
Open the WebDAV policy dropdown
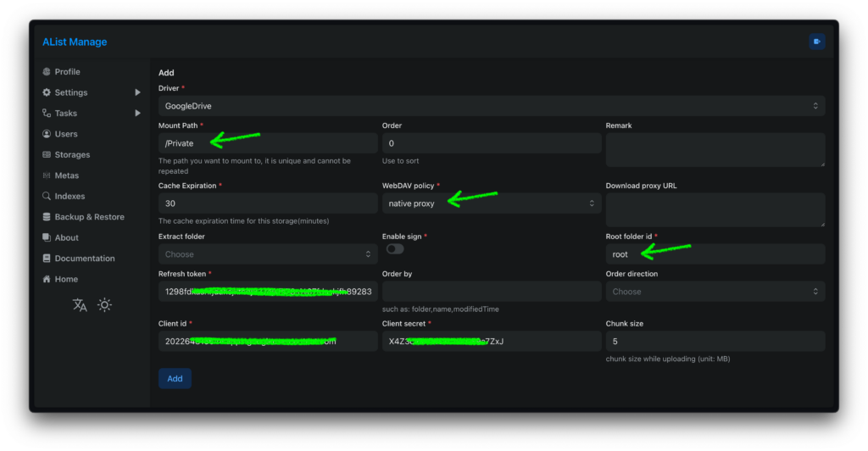[x=491, y=203]
